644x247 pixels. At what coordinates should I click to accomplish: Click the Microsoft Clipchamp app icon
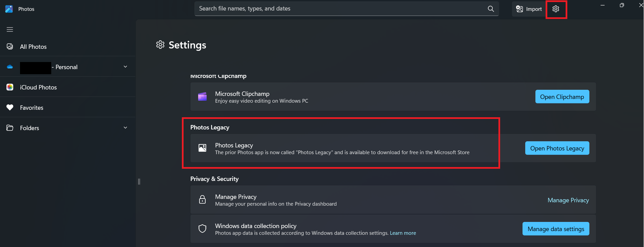(202, 97)
